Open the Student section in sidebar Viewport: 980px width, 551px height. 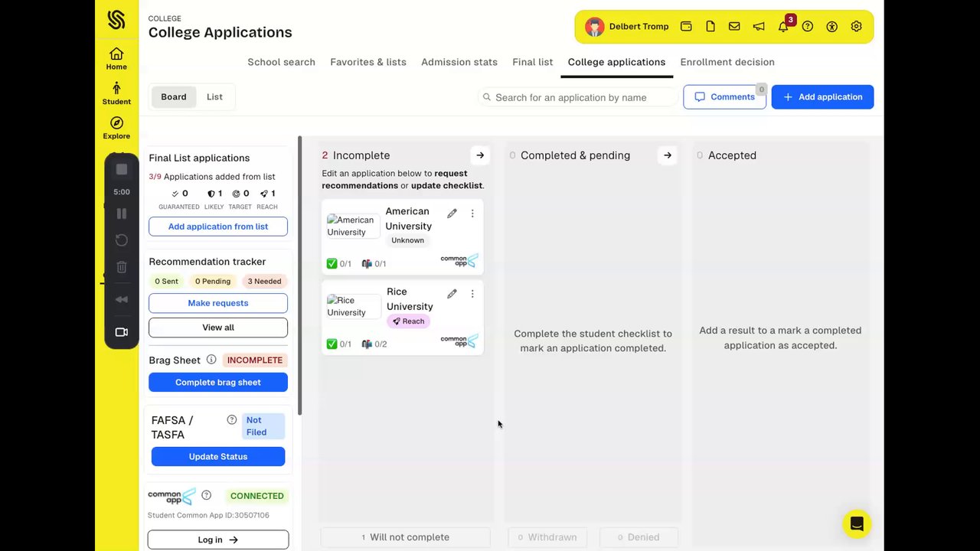[x=116, y=93]
